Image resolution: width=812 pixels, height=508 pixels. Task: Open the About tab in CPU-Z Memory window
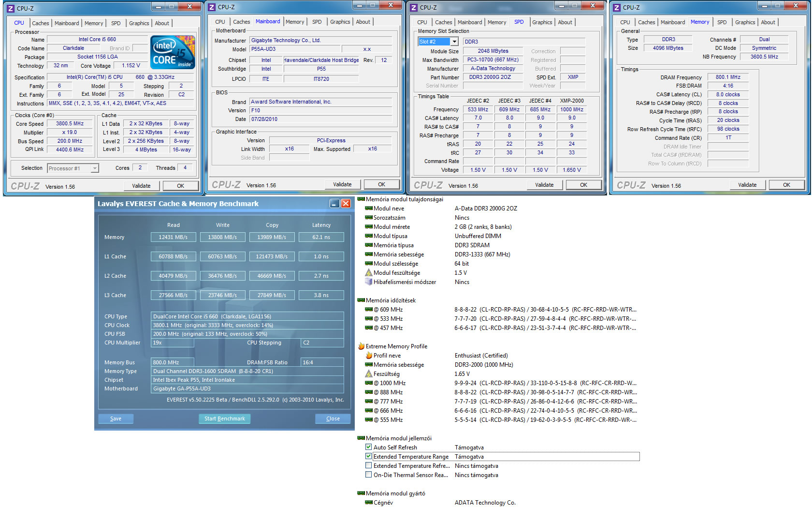(x=768, y=22)
